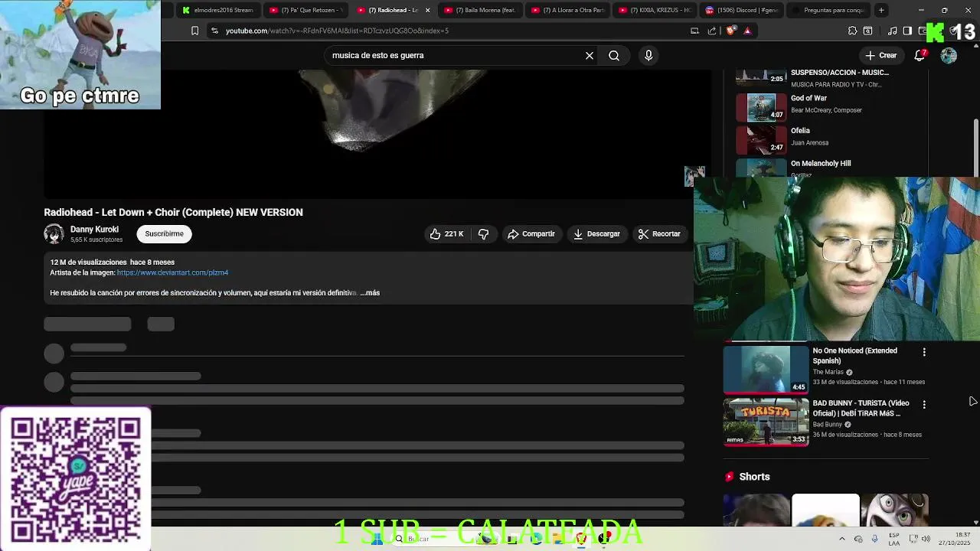Screen dimensions: 980x551
Task: Open the middle Shorts thumbnail
Action: tap(825, 510)
